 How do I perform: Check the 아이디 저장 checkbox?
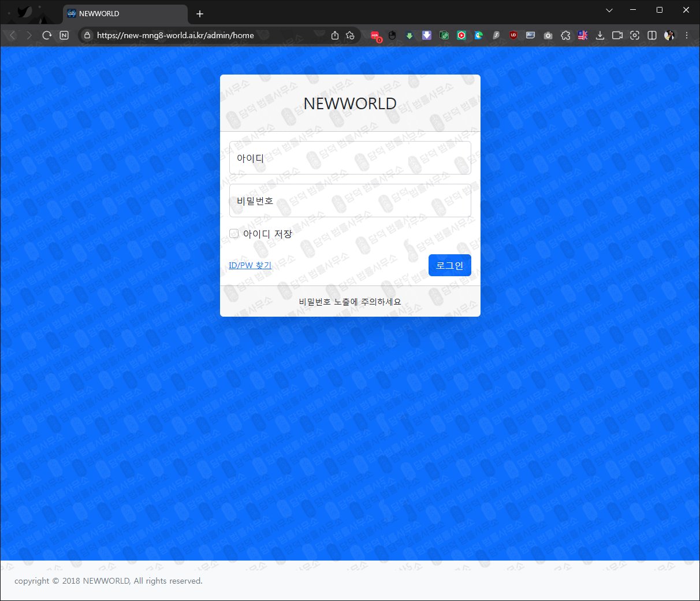tap(234, 233)
